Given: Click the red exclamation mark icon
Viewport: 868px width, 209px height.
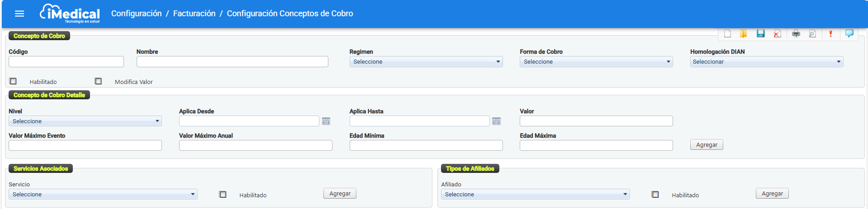Looking at the screenshot, I should [x=830, y=34].
